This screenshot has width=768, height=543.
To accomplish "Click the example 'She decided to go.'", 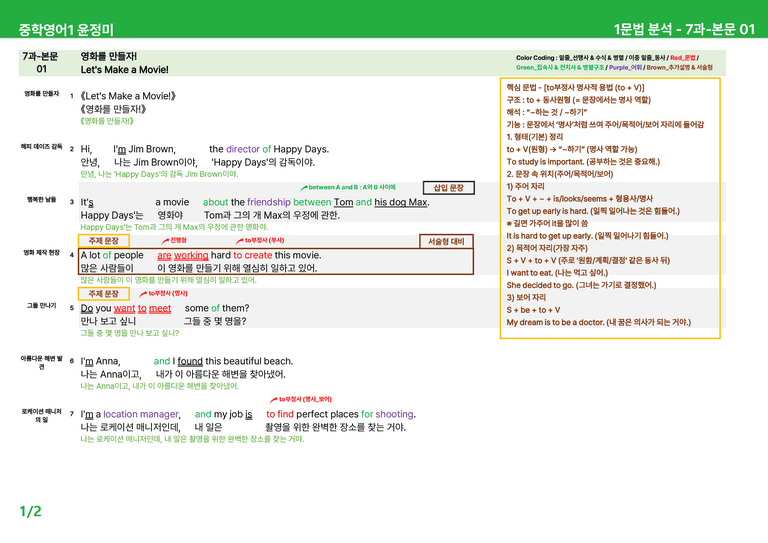I will point(540,285).
